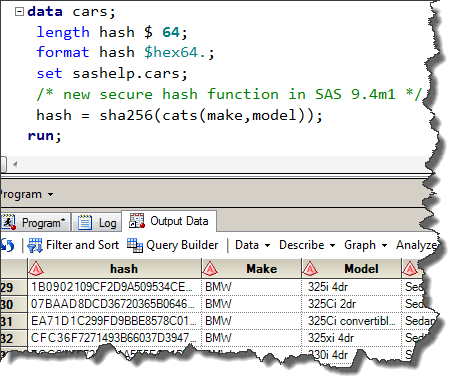The width and height of the screenshot is (462, 389).
Task: Click the Program tab icon
Action: coord(8,222)
